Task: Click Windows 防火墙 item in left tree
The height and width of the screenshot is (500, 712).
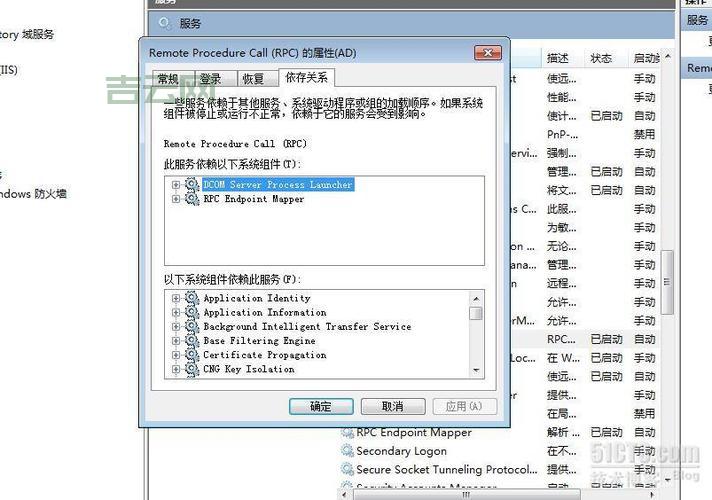Action: [x=33, y=194]
